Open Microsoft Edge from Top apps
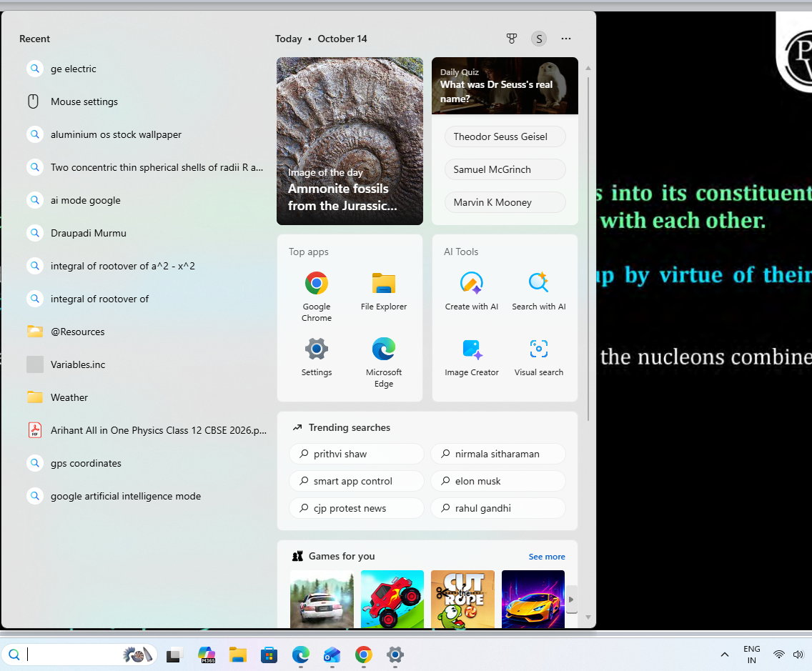 click(x=384, y=362)
